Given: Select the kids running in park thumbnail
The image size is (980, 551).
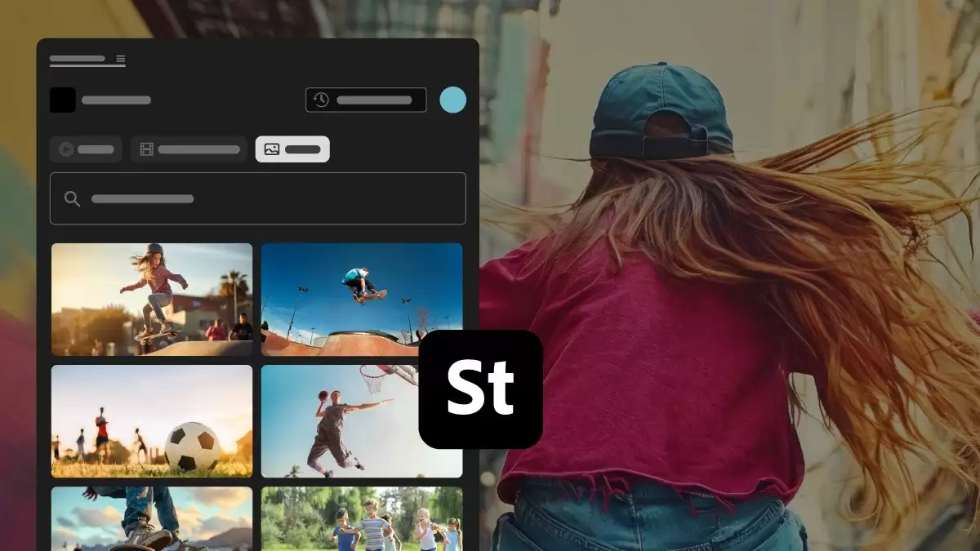Looking at the screenshot, I should (x=362, y=519).
